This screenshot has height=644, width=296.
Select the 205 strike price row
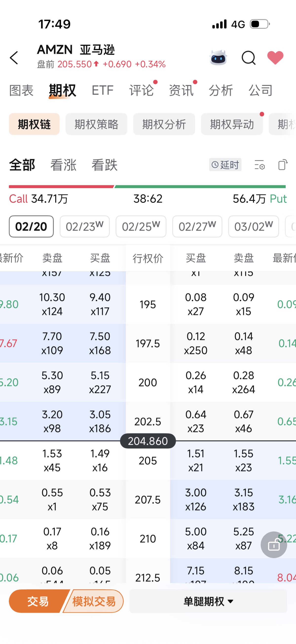[148, 461]
